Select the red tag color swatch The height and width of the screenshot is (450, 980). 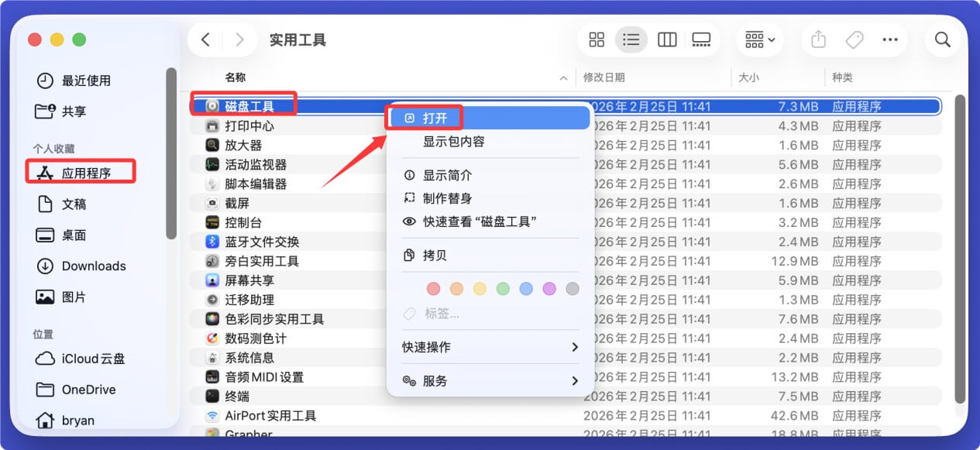coord(433,288)
